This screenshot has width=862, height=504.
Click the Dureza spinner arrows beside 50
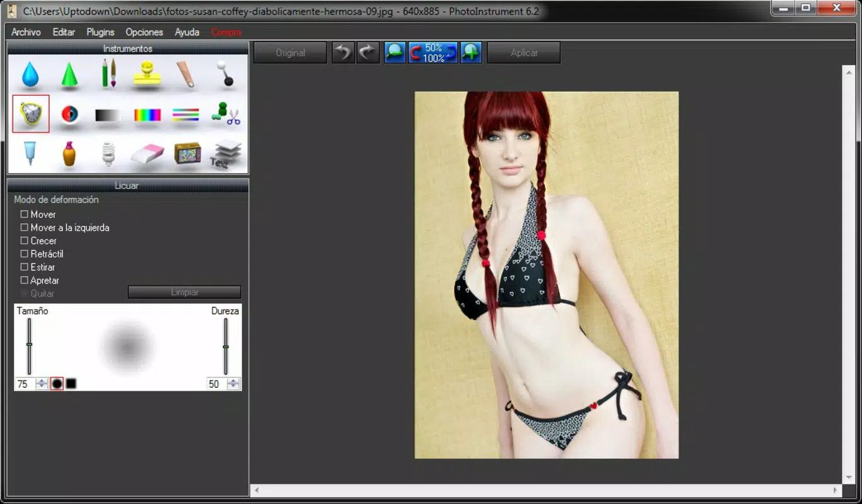click(233, 384)
